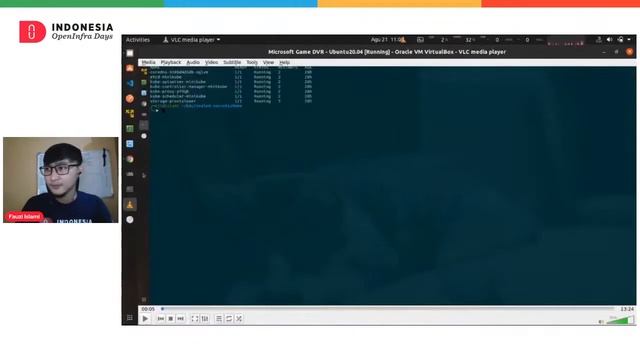Open the system menu arrow in top bar

(629, 40)
